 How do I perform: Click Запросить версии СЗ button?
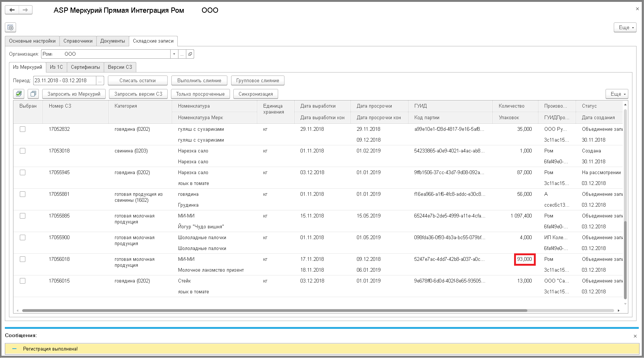tap(138, 94)
